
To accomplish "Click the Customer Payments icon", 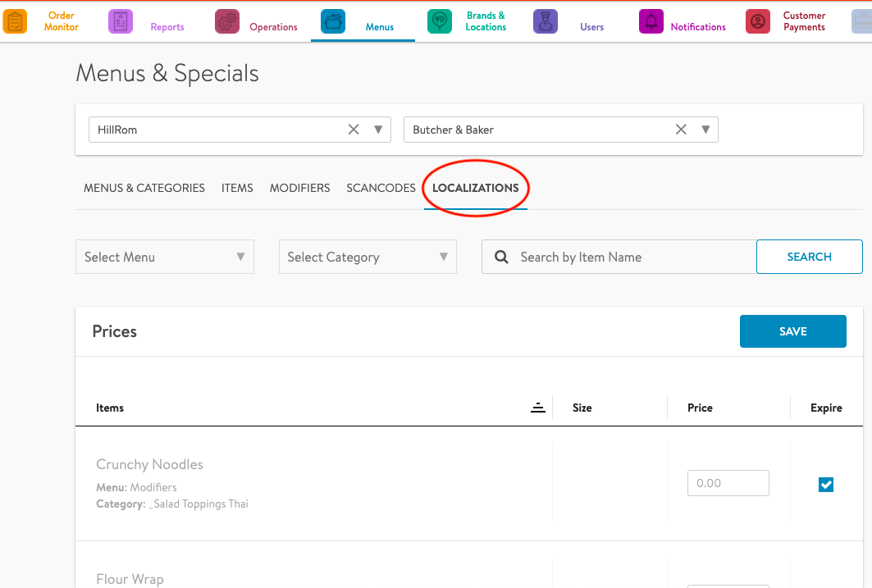I will point(758,21).
